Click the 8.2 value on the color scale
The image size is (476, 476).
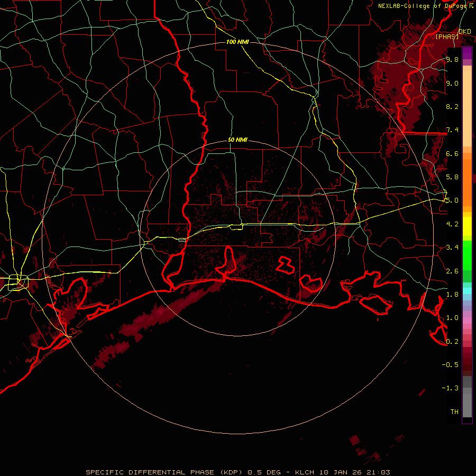452,106
